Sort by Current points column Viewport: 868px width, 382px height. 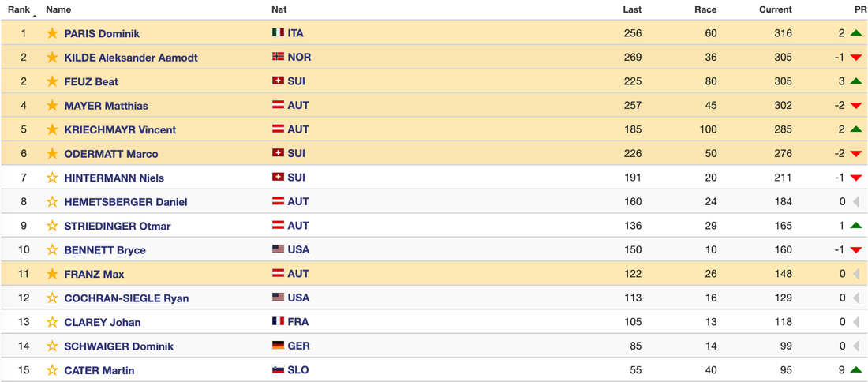tap(775, 9)
